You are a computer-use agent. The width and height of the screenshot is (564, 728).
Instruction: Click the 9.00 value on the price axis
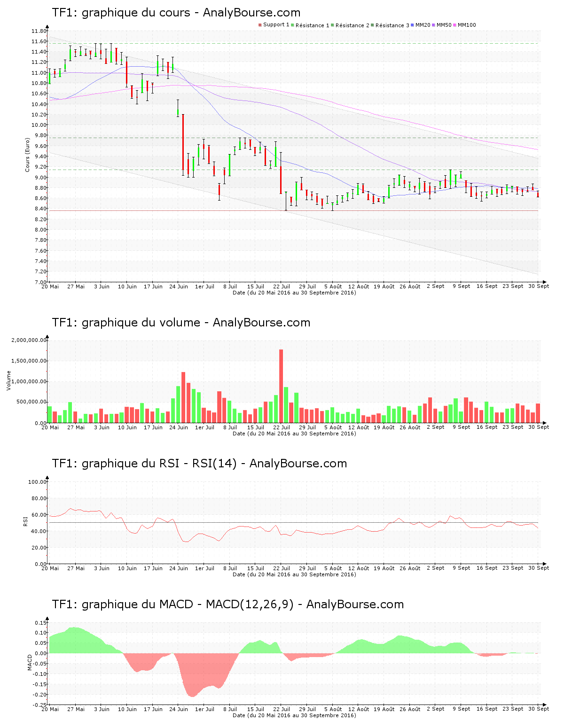(x=40, y=178)
